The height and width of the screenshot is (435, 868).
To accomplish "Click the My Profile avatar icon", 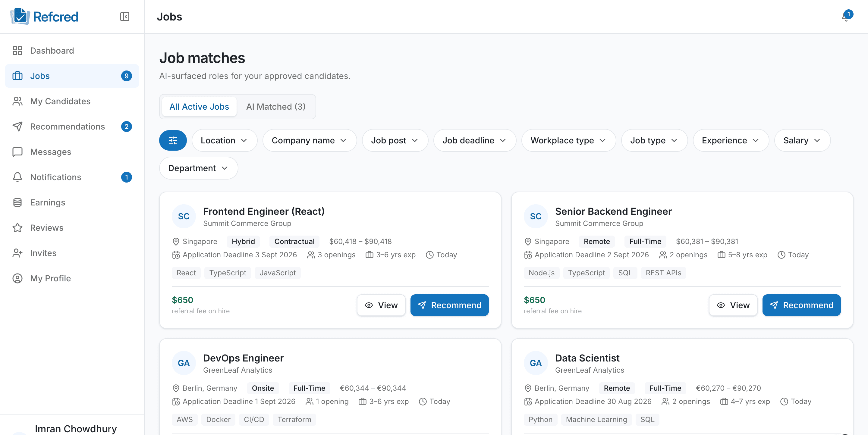I will click(17, 278).
